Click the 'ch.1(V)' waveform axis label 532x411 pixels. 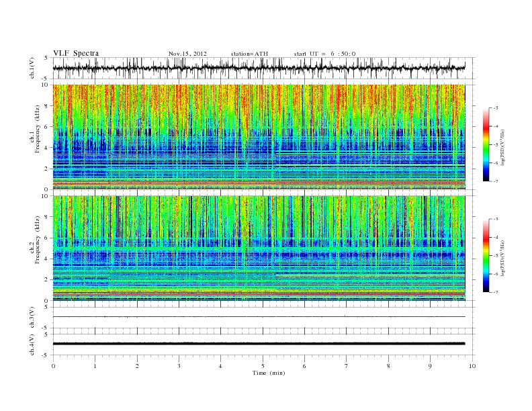(x=32, y=68)
